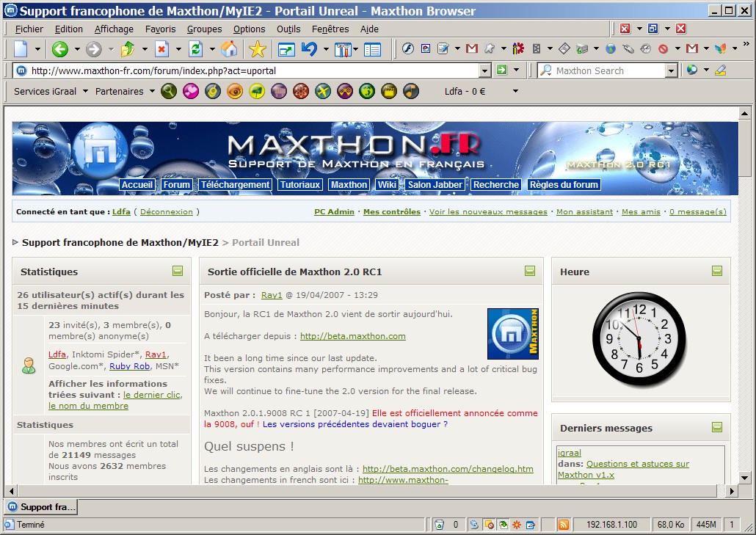756x535 pixels.
Task: Open the Ldfa - 0 € dropdown
Action: point(515,91)
